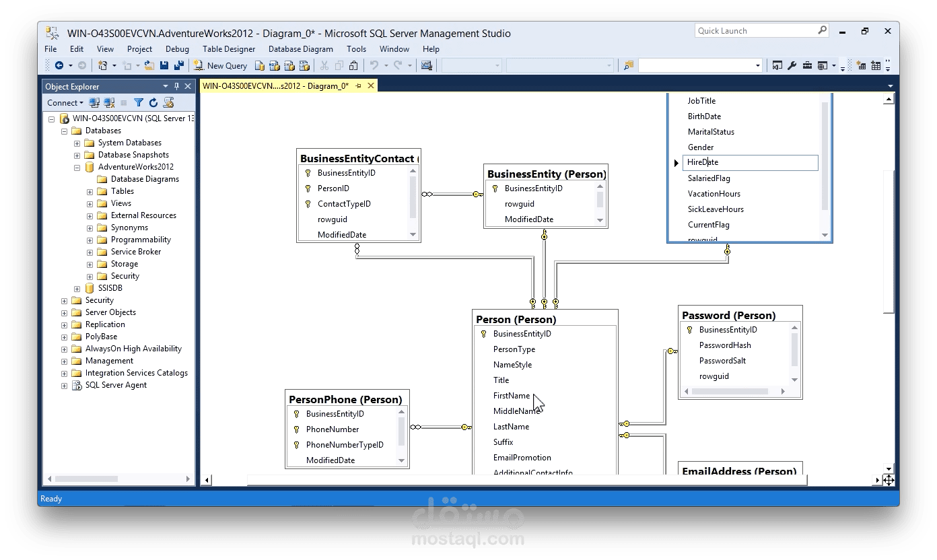
Task: Click the Refresh icon in Object Explorer
Action: click(153, 102)
